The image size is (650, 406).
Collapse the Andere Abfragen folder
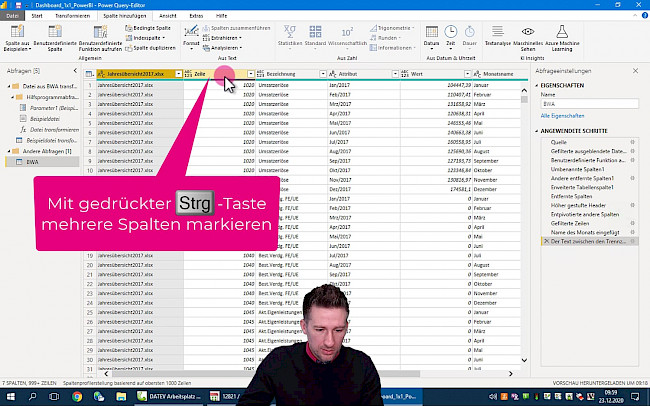coord(7,150)
